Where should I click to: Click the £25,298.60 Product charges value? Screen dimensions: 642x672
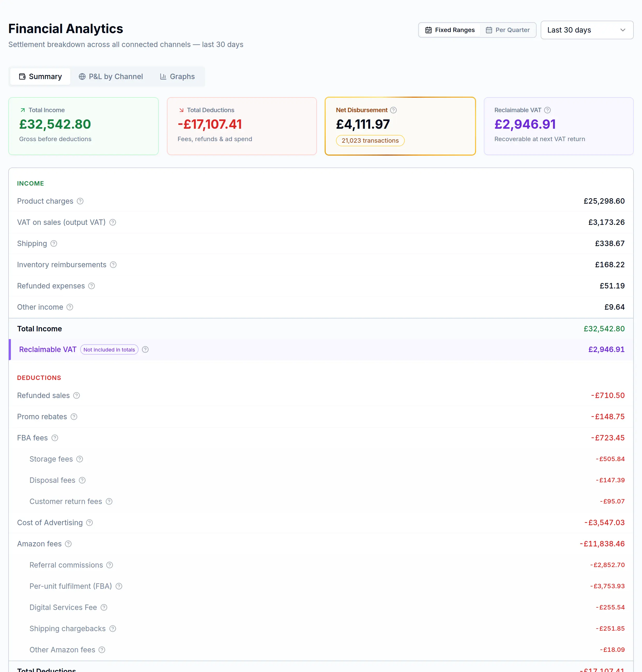click(x=604, y=201)
